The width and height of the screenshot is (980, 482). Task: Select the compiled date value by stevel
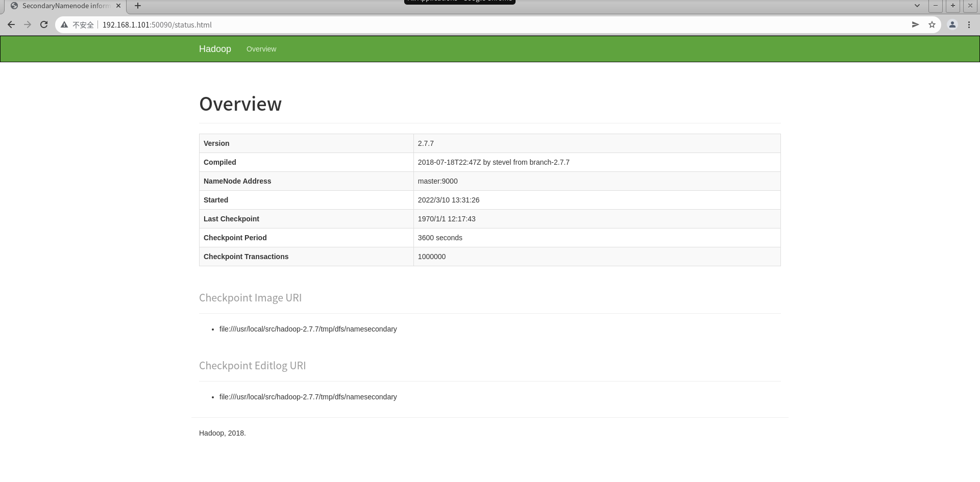point(494,162)
